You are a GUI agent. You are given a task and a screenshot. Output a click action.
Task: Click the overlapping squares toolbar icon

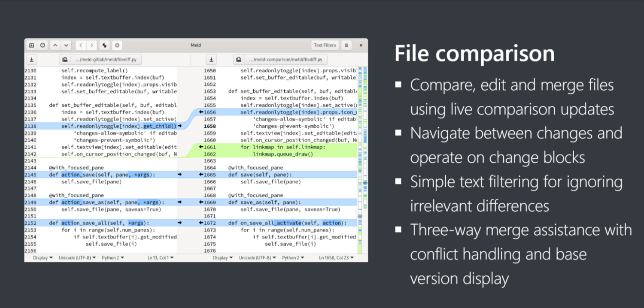pos(104,45)
